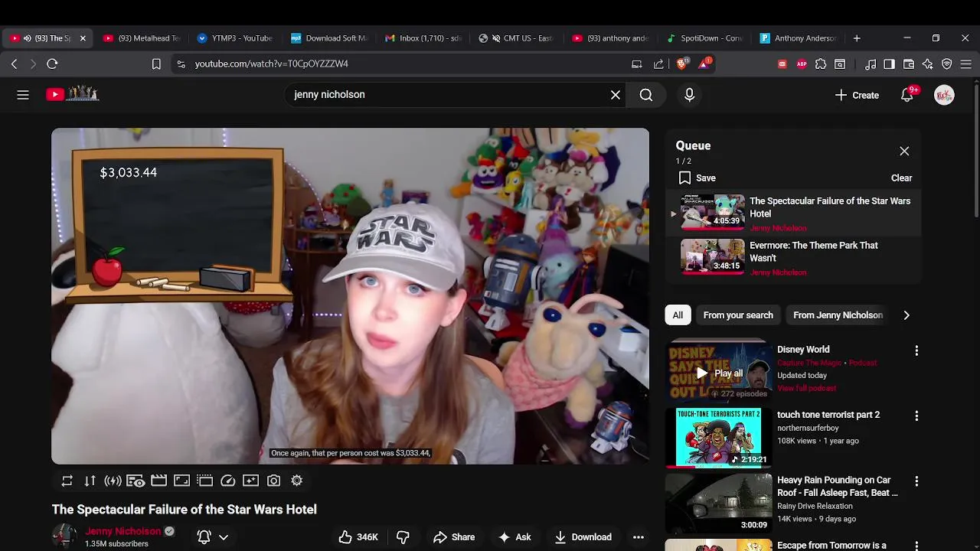Select the All filter chip
The height and width of the screenshot is (551, 980).
point(678,315)
